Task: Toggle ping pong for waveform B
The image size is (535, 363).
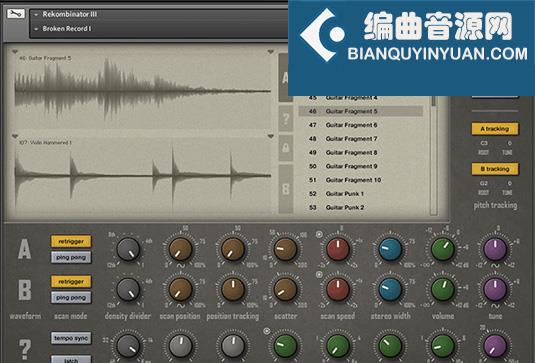Action: tap(71, 297)
